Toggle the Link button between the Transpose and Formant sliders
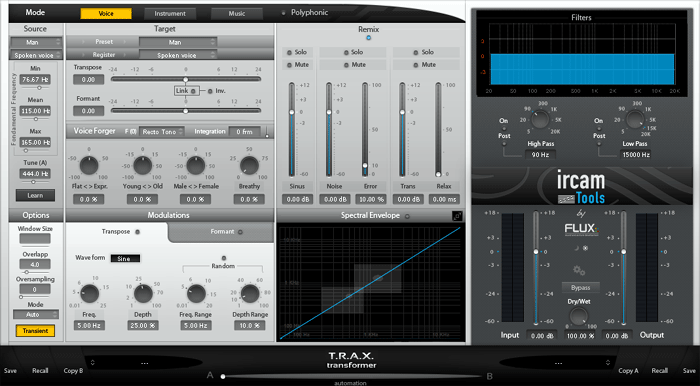Viewport: 700px width, 386px height. pyautogui.click(x=187, y=91)
